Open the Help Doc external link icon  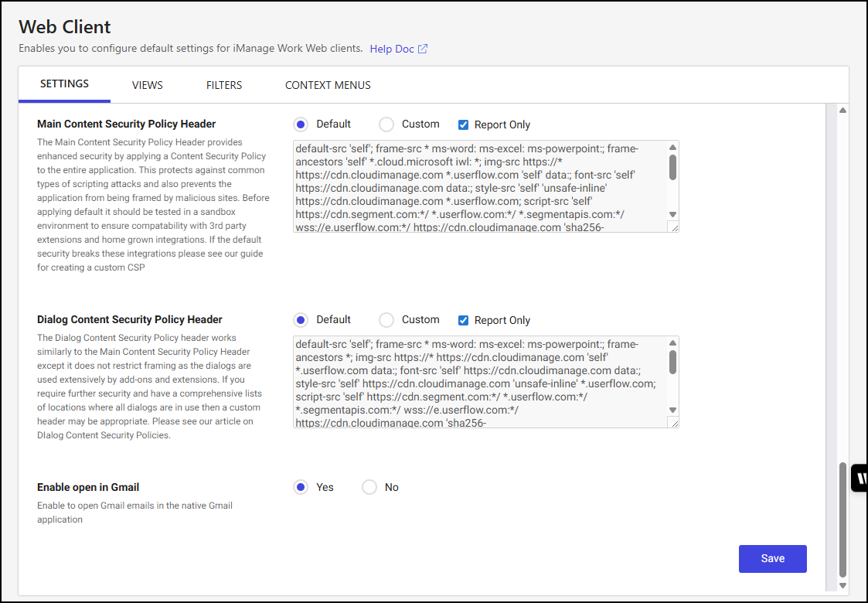[x=422, y=49]
